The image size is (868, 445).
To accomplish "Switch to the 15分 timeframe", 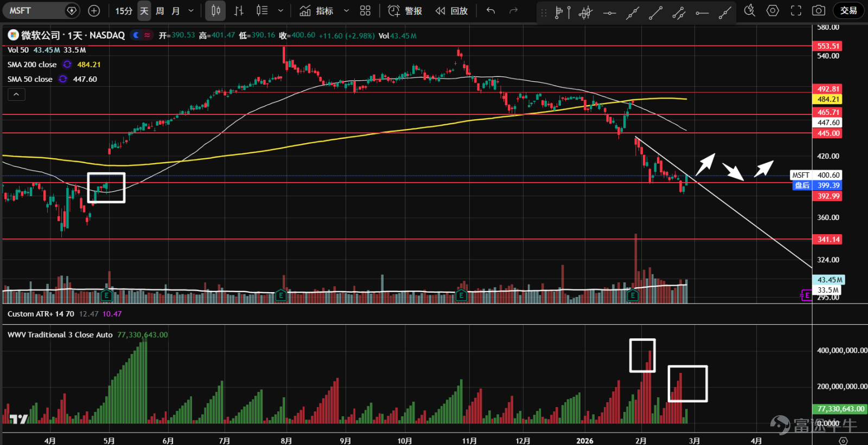I will (124, 10).
